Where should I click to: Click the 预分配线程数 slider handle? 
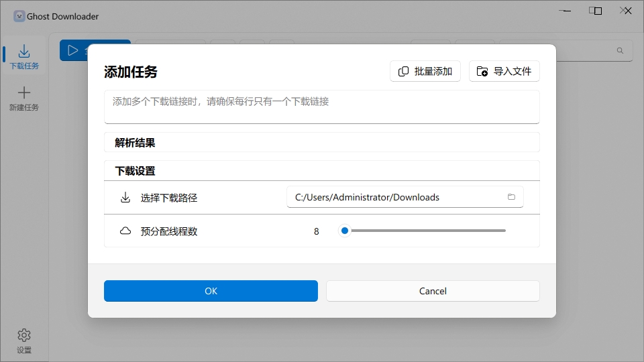(345, 231)
